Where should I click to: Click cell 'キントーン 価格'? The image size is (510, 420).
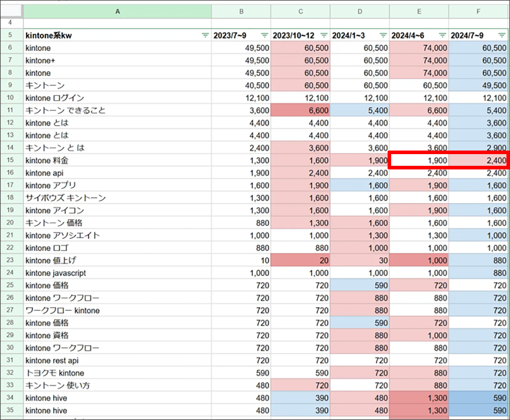click(117, 223)
